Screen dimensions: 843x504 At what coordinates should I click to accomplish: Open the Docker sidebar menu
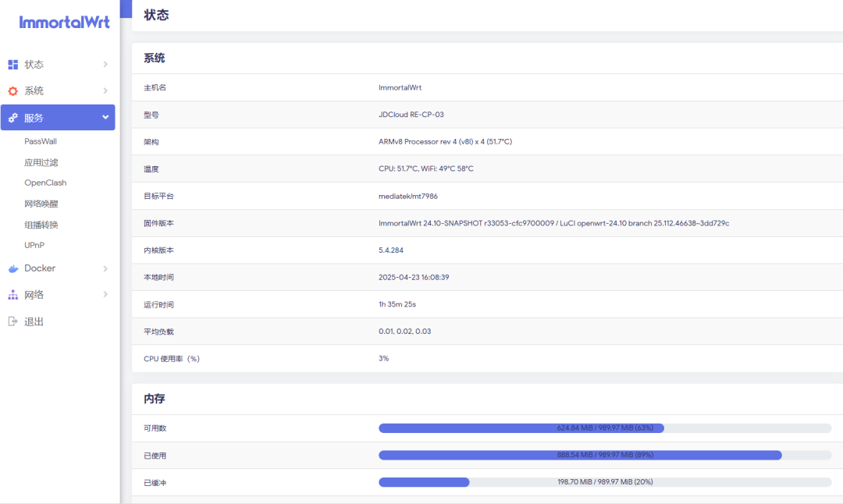[58, 268]
